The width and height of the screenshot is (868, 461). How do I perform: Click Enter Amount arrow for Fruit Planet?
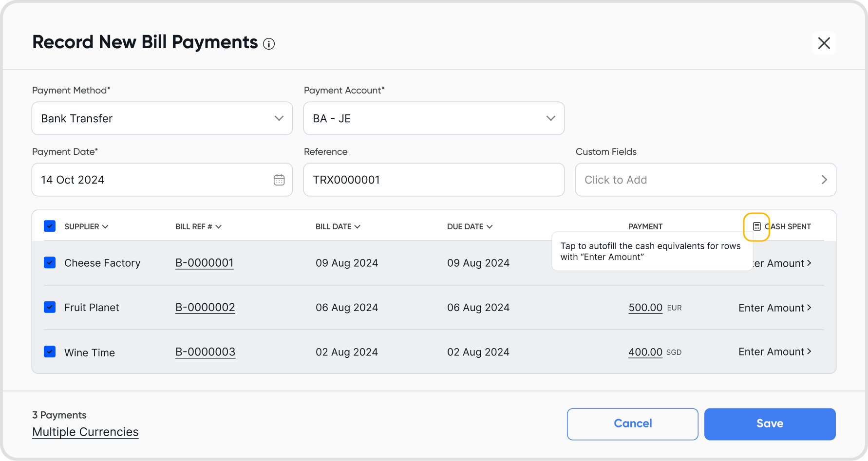tap(809, 308)
